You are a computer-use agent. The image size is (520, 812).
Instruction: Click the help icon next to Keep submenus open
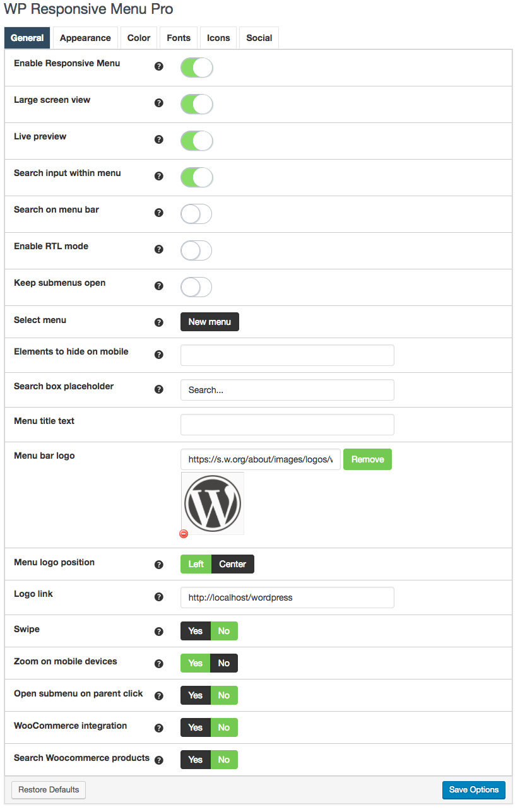pyautogui.click(x=158, y=285)
